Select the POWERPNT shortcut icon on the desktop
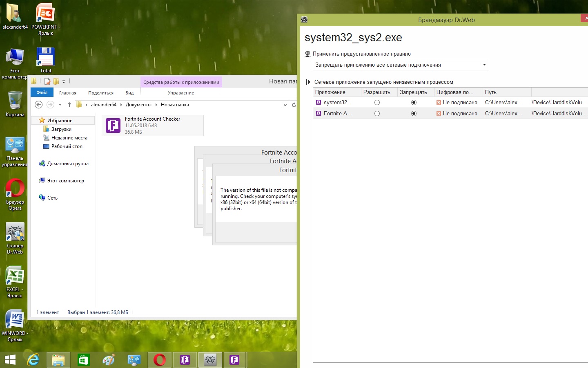This screenshot has width=588, height=368. coord(46,19)
